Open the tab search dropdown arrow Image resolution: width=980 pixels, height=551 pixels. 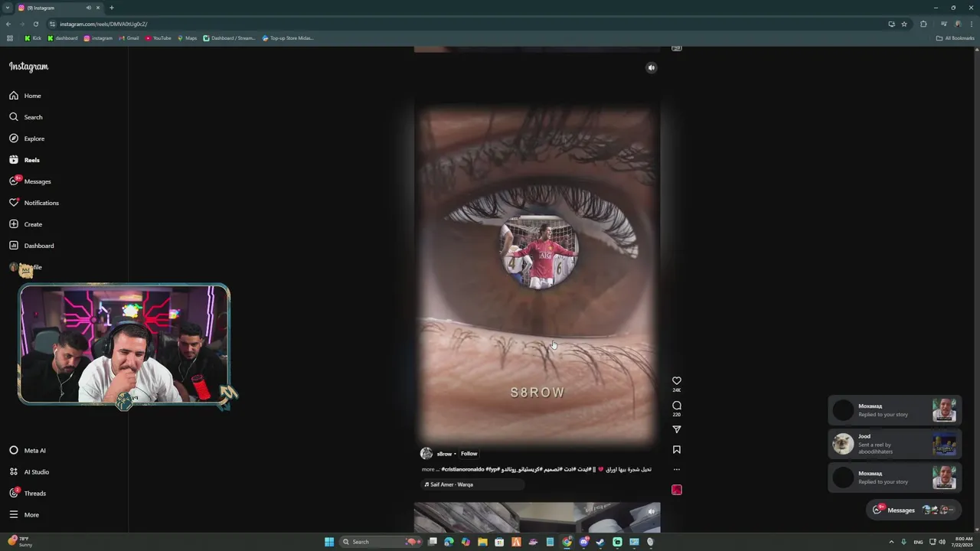tap(8, 8)
